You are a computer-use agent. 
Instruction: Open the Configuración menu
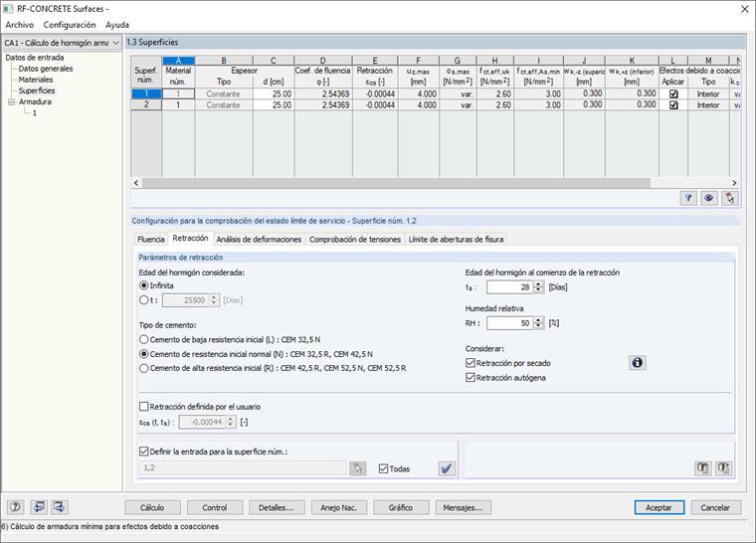[x=70, y=25]
